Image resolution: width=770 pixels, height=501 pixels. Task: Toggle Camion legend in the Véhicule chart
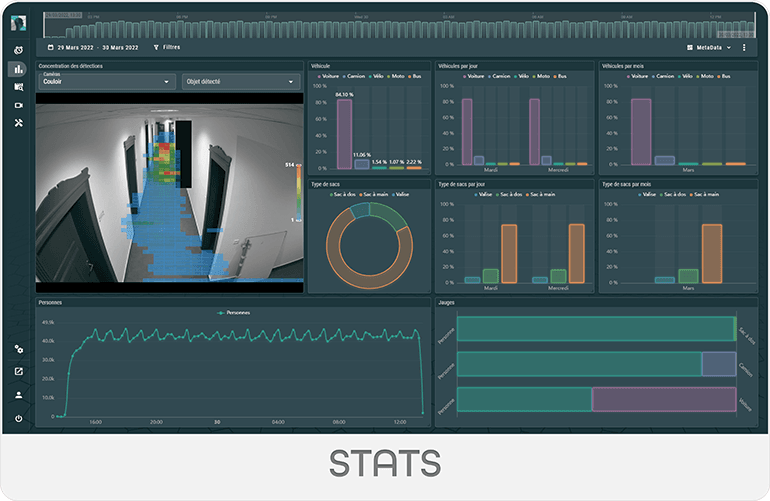(x=354, y=76)
